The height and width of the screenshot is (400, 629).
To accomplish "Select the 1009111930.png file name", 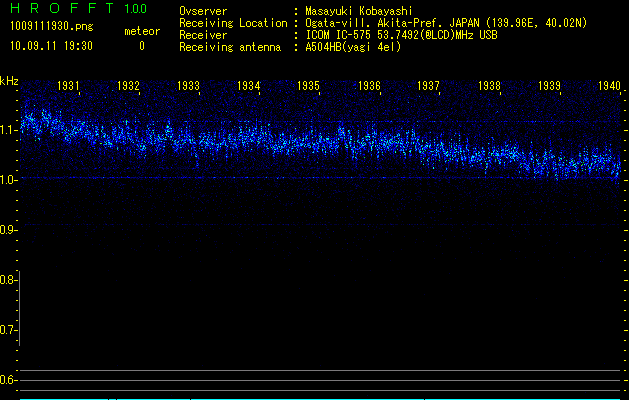I will tap(50, 26).
